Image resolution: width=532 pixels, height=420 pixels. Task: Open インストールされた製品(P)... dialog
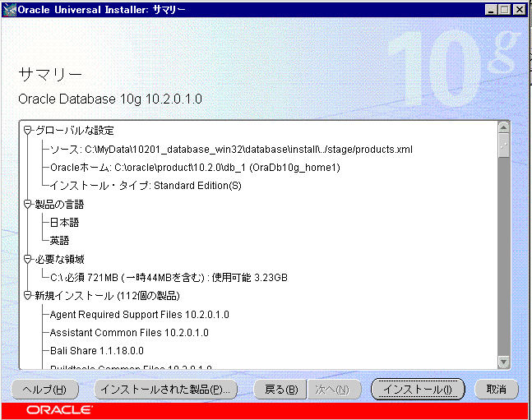point(165,390)
